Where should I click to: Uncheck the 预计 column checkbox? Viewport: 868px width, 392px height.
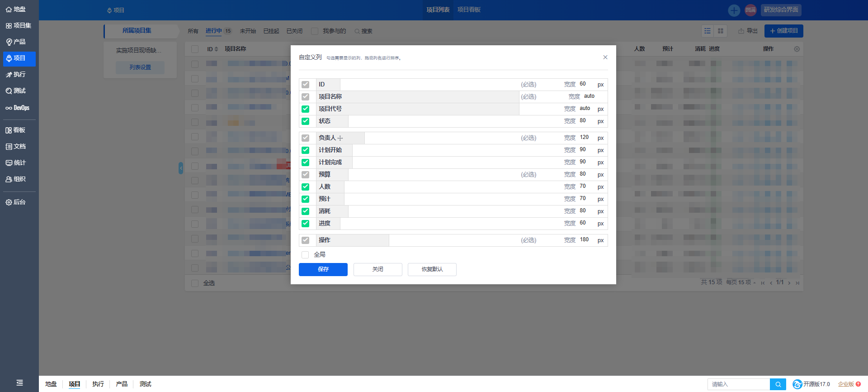(x=306, y=199)
